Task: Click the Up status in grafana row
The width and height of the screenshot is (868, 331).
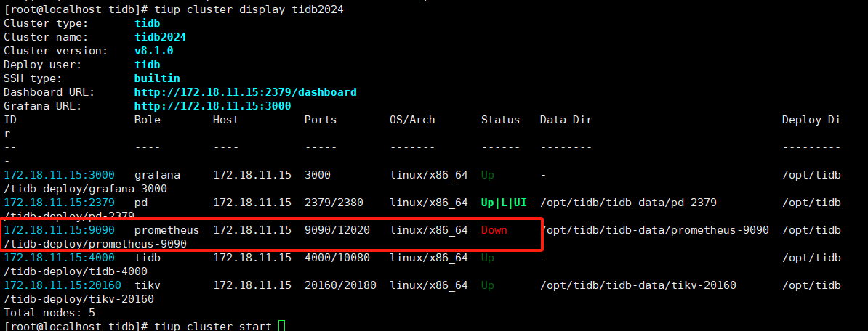Action: 488,175
